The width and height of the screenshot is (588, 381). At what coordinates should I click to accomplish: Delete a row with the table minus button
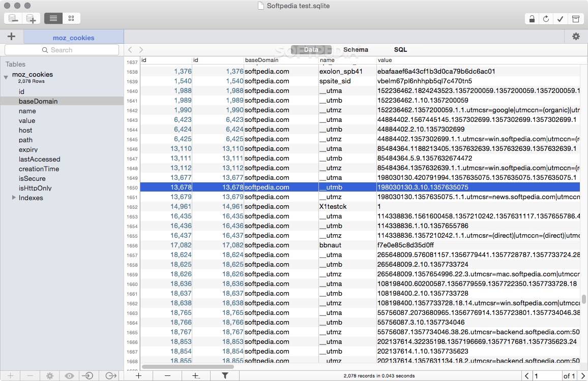point(167,376)
